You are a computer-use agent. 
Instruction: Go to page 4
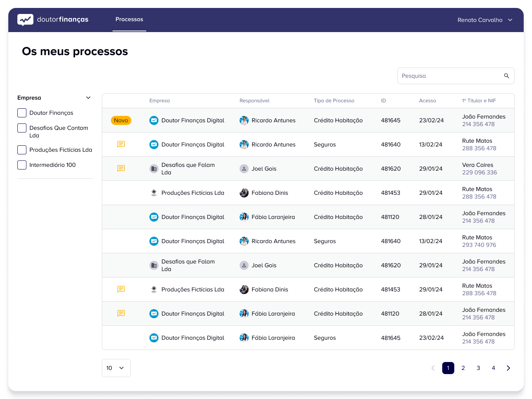(494, 368)
